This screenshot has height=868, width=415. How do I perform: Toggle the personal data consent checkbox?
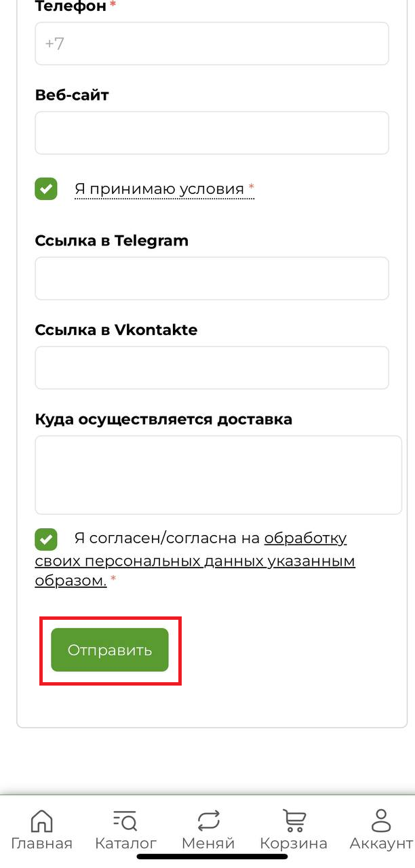click(46, 539)
